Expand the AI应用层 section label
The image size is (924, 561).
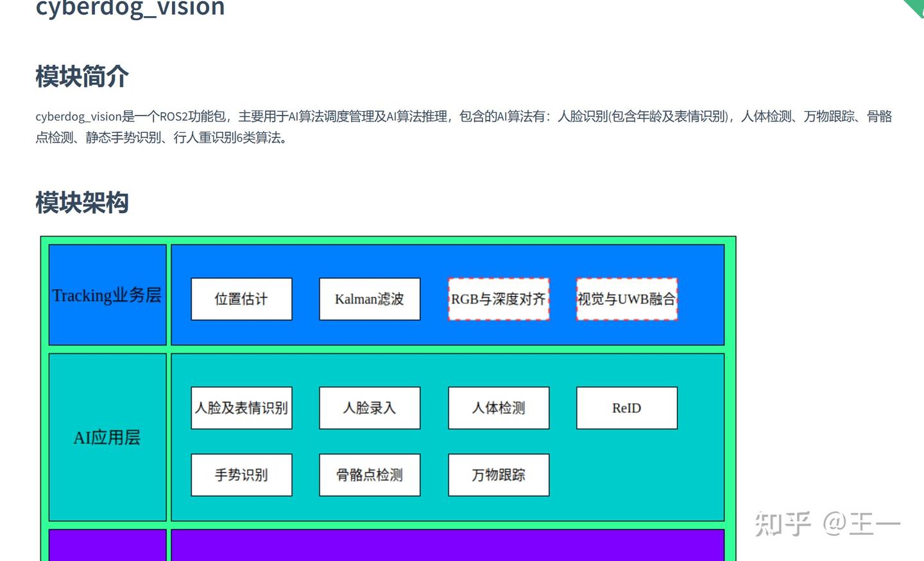click(x=107, y=438)
